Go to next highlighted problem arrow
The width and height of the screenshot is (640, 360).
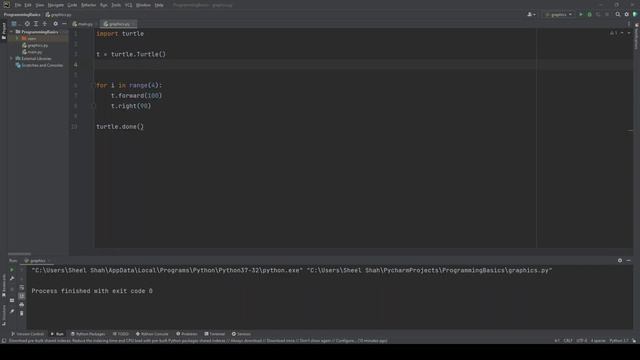[x=629, y=33]
